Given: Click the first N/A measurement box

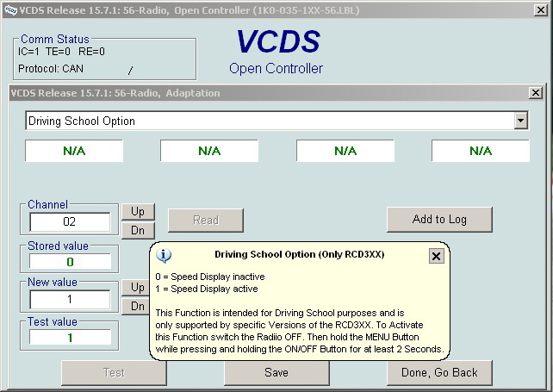Looking at the screenshot, I should pos(74,151).
